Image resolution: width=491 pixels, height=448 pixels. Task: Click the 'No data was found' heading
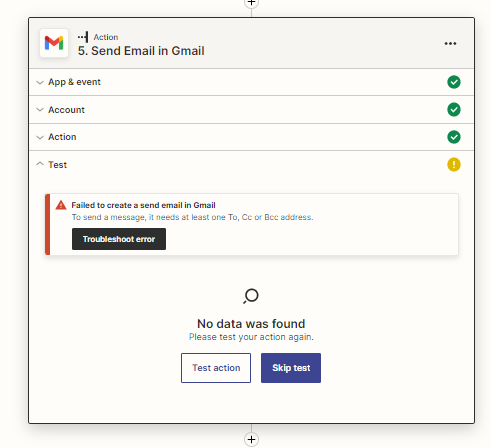(251, 324)
